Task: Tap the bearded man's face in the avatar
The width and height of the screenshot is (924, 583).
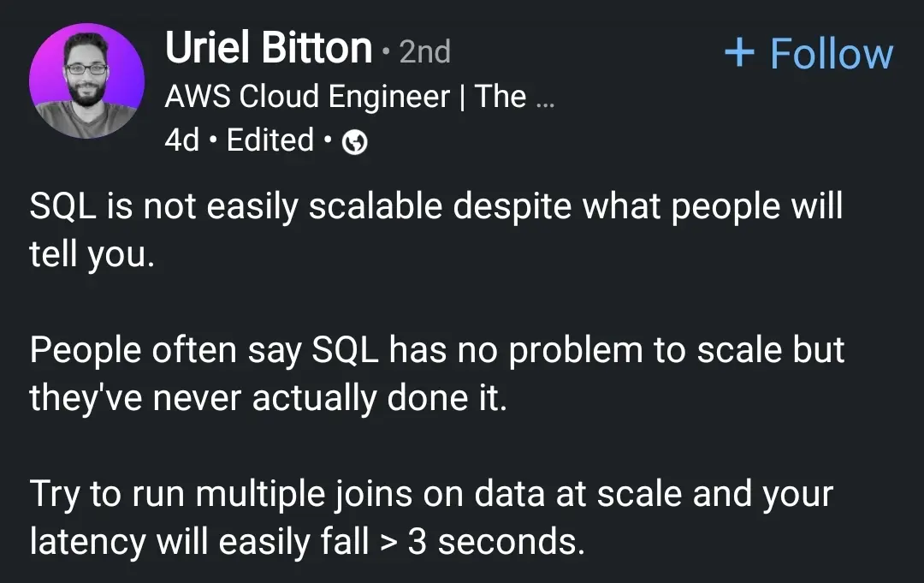Action: [86, 75]
